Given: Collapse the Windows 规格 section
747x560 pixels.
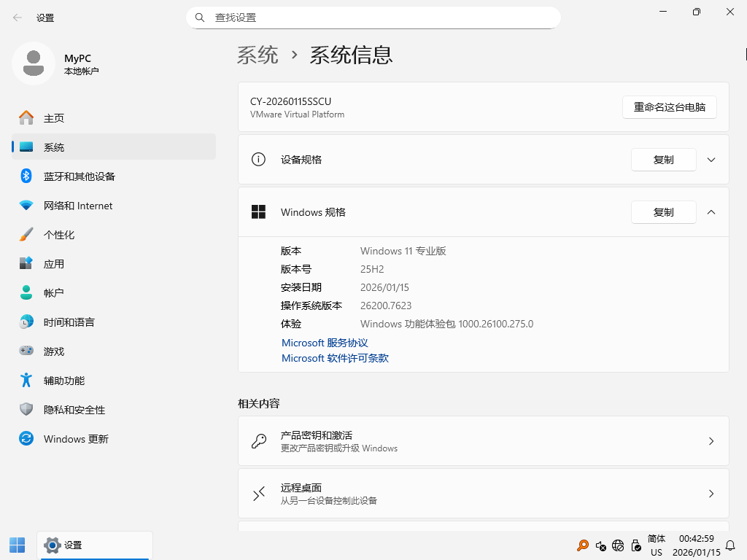Looking at the screenshot, I should [711, 212].
